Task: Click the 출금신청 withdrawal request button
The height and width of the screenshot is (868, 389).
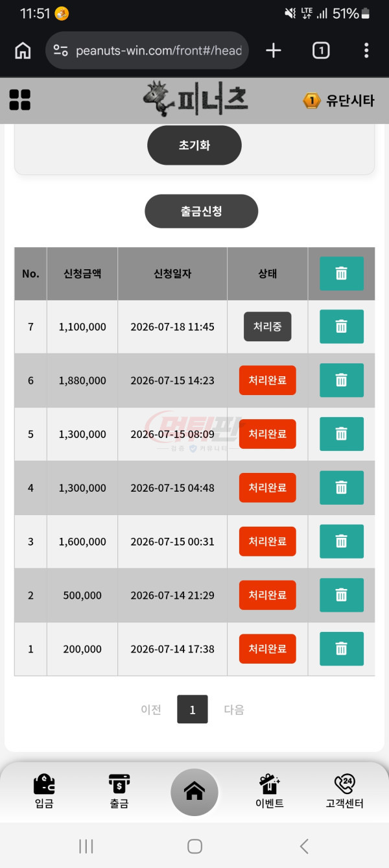Action: click(201, 211)
